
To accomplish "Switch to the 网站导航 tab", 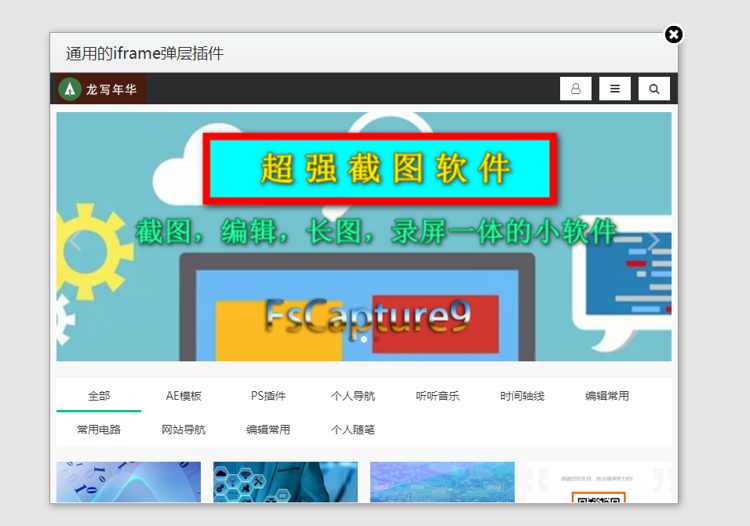I will click(184, 429).
